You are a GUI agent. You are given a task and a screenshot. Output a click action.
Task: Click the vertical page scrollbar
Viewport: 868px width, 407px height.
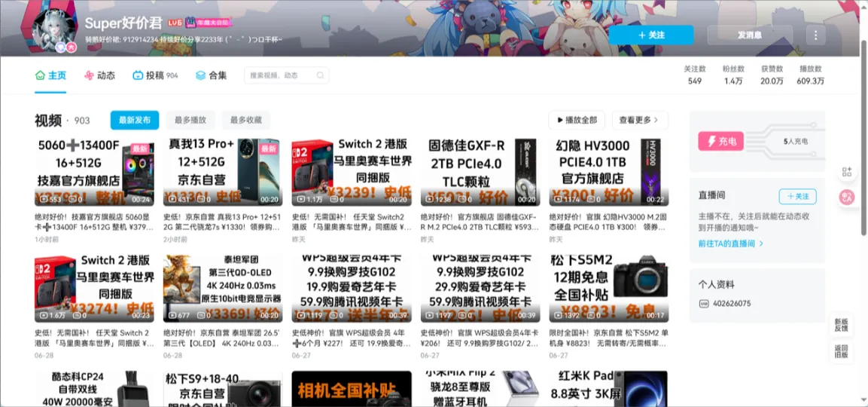863,139
